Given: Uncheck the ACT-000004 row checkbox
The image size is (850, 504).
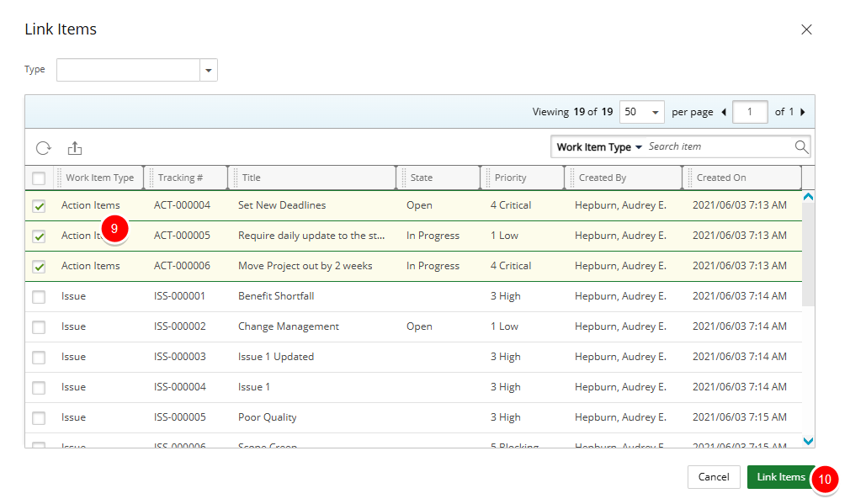Looking at the screenshot, I should pyautogui.click(x=39, y=206).
